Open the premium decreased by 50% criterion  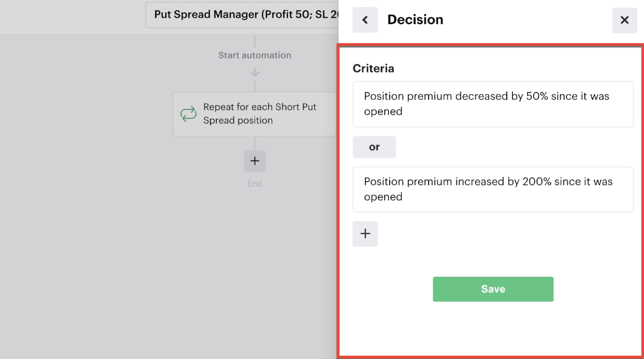[x=493, y=104]
